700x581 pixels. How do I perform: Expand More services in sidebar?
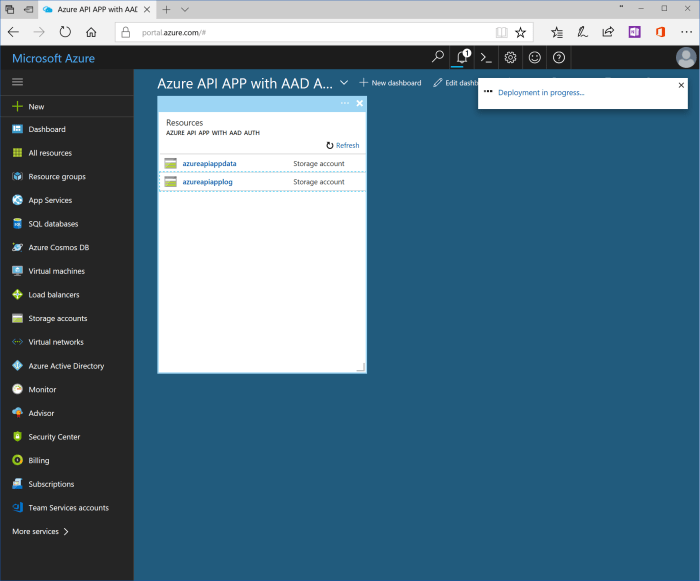click(x=40, y=531)
